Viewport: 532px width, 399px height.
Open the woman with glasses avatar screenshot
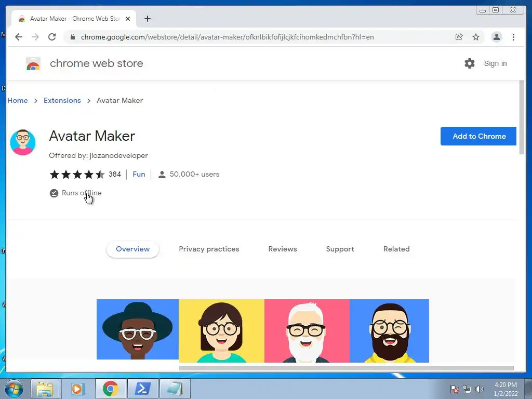point(221,331)
